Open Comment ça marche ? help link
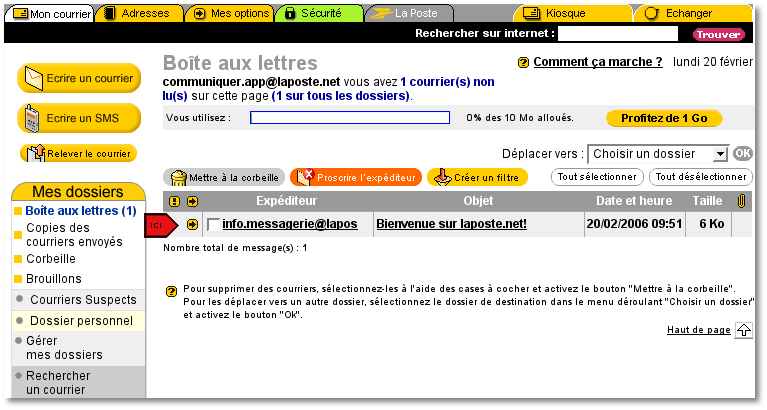 pyautogui.click(x=598, y=62)
